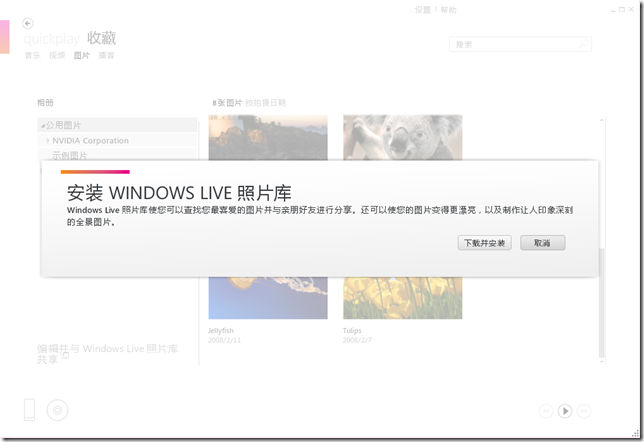The height and width of the screenshot is (442, 644).
Task: Open the device sync phone icon
Action: coord(29,410)
